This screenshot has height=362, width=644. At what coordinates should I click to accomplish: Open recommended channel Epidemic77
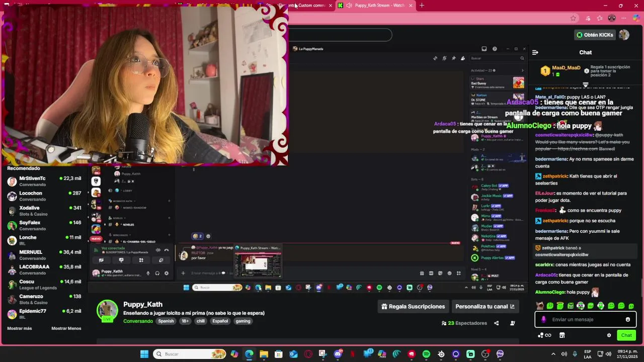(44, 314)
